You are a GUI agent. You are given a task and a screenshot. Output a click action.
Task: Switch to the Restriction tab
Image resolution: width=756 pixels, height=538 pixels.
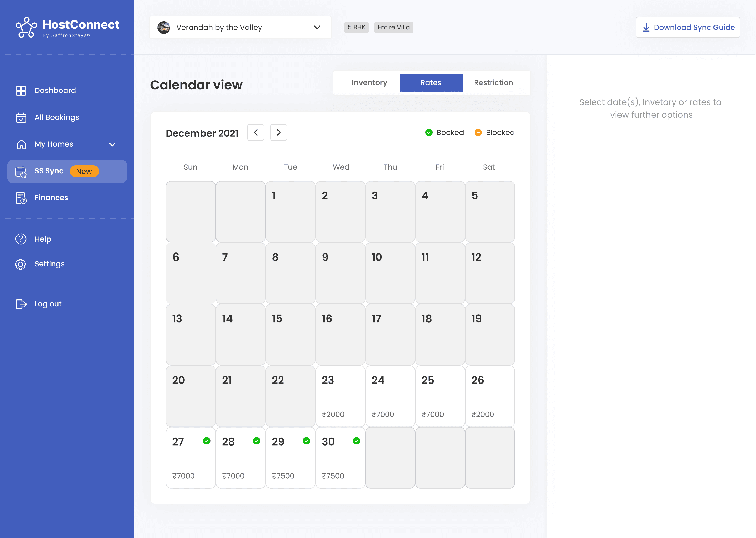click(493, 83)
